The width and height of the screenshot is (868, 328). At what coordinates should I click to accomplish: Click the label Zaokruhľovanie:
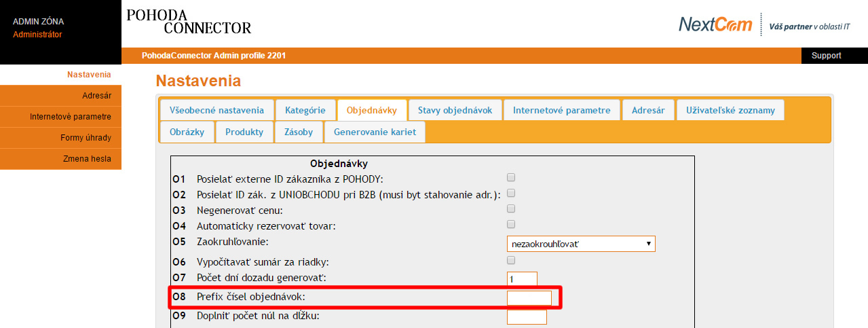233,242
